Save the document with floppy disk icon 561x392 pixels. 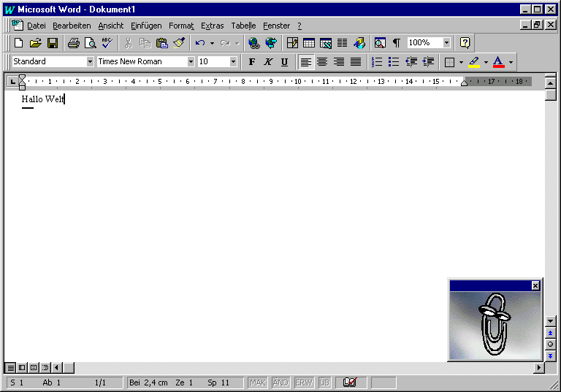53,43
